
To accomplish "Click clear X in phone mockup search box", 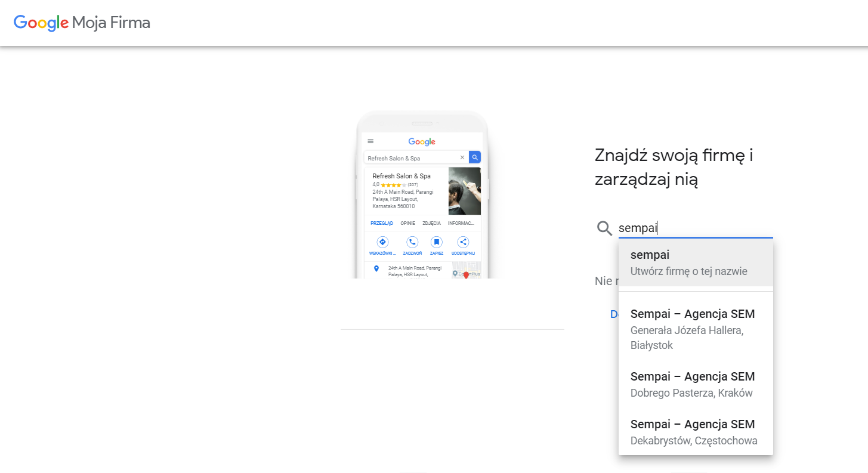I will point(462,157).
